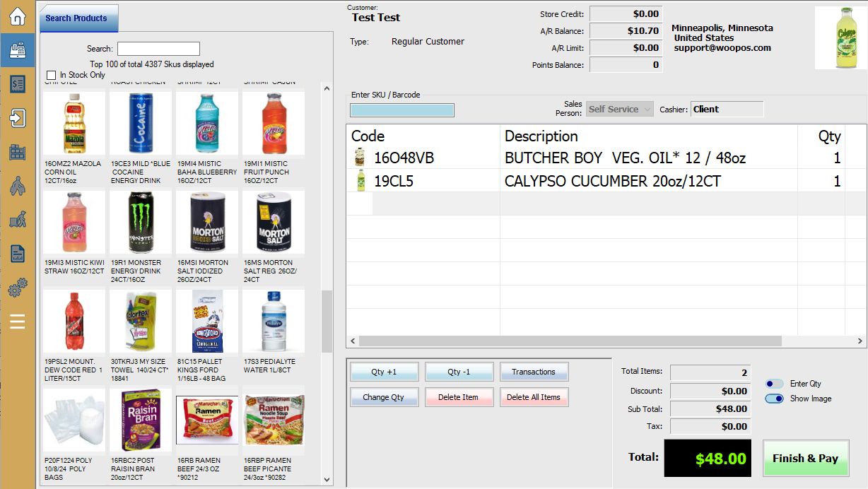Select Morton Salt Reg product image
The height and width of the screenshot is (489, 868).
[274, 222]
